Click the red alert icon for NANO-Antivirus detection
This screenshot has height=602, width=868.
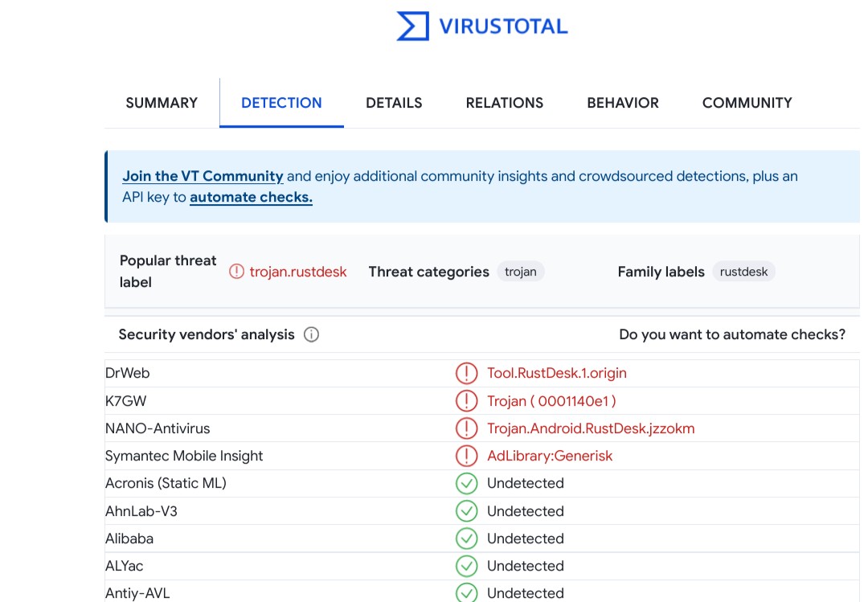[x=466, y=428]
